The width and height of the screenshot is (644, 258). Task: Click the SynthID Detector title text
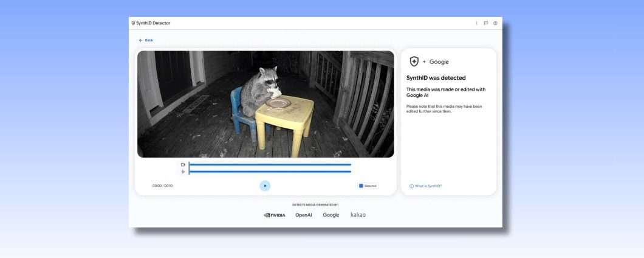(x=153, y=24)
